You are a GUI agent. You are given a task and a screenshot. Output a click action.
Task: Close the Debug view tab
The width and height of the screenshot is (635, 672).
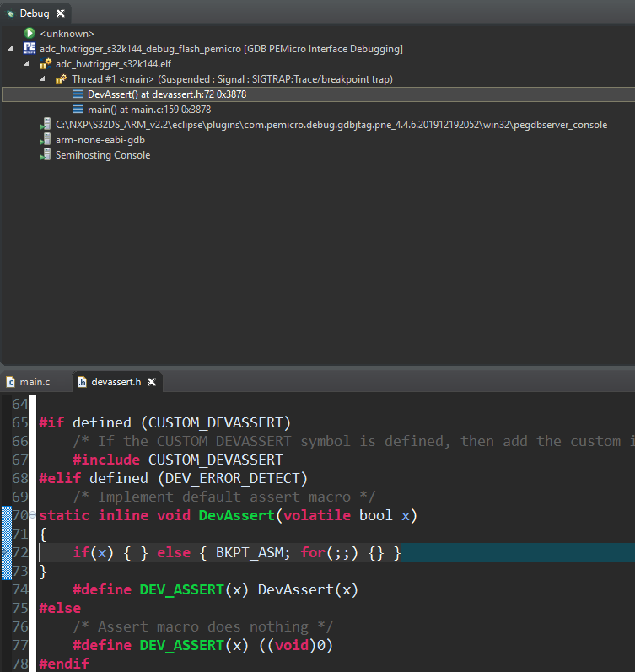tap(61, 13)
